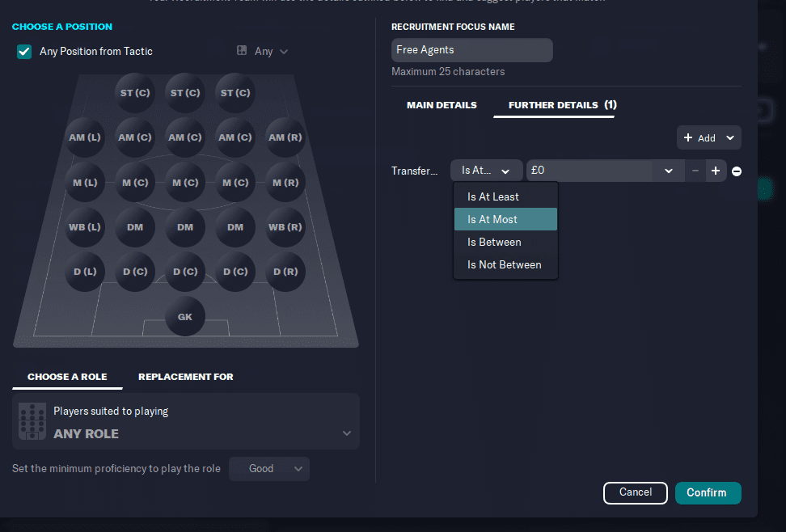Choose the Is Between option
Viewport: 786px width, 532px height.
tap(505, 242)
